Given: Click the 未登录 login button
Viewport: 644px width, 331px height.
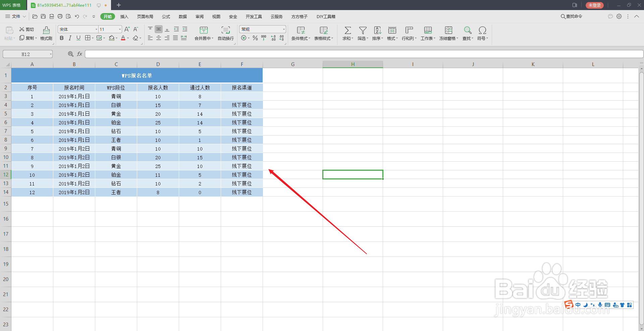Looking at the screenshot, I should (595, 5).
